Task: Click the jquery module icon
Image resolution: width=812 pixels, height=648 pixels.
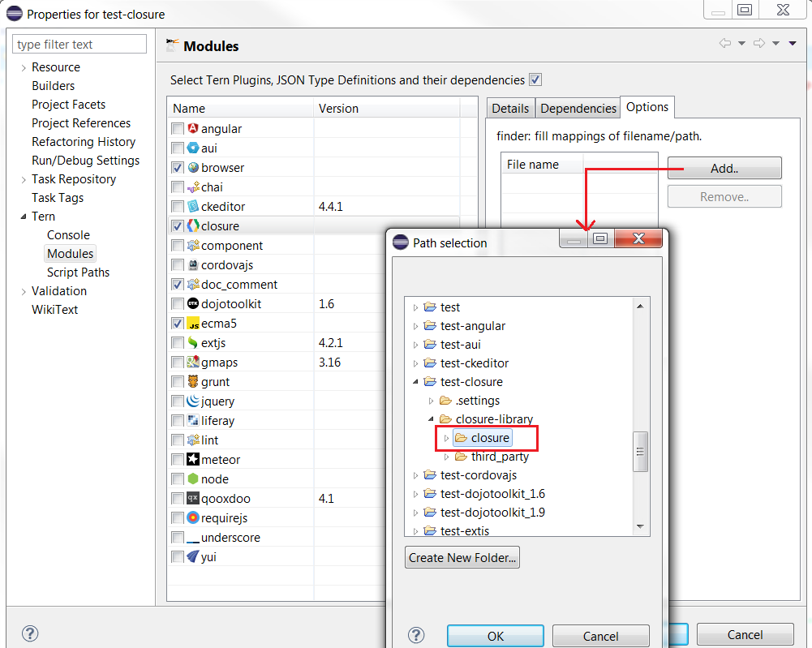Action: pos(193,401)
